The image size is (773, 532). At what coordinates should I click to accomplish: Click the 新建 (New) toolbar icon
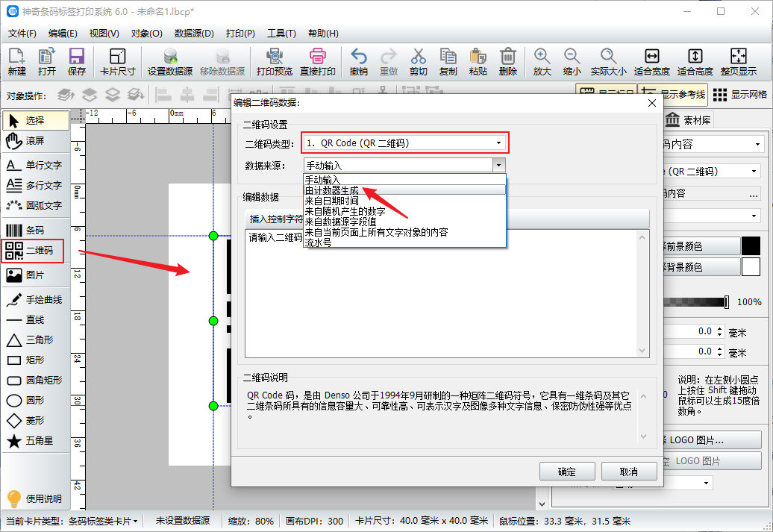[x=16, y=61]
